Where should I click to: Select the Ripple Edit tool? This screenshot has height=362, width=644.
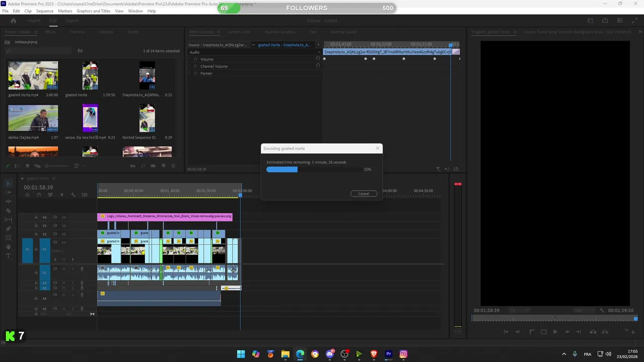point(8,202)
